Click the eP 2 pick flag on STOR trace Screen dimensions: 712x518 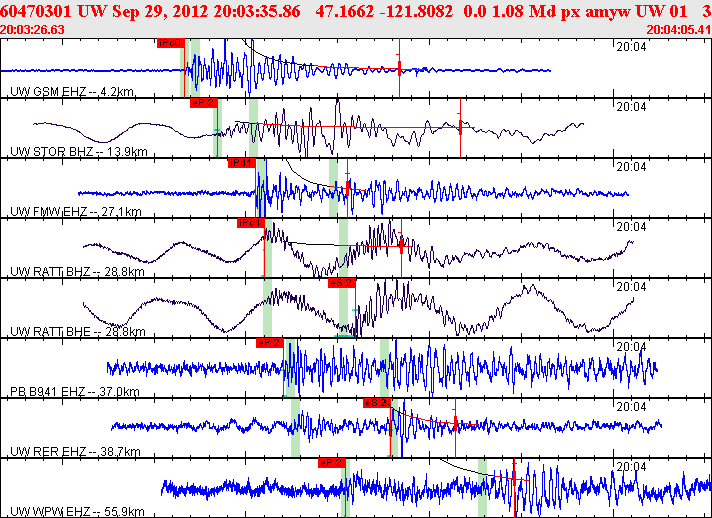tap(203, 103)
